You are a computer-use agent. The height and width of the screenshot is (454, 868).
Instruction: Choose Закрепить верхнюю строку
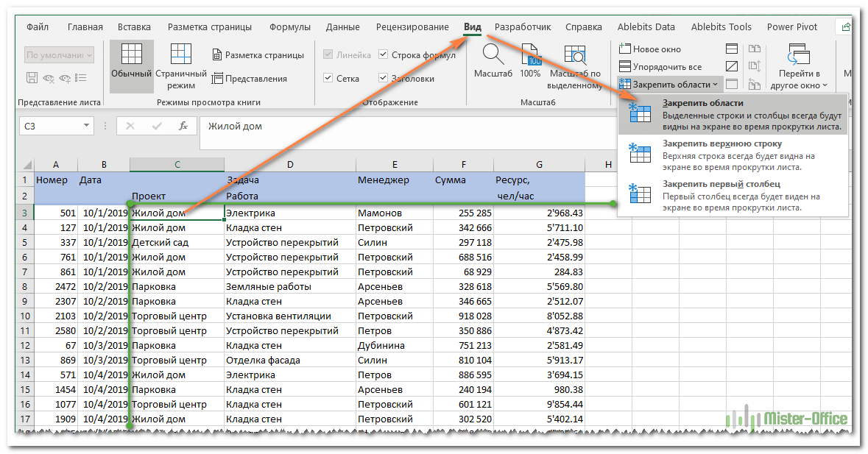(733, 155)
